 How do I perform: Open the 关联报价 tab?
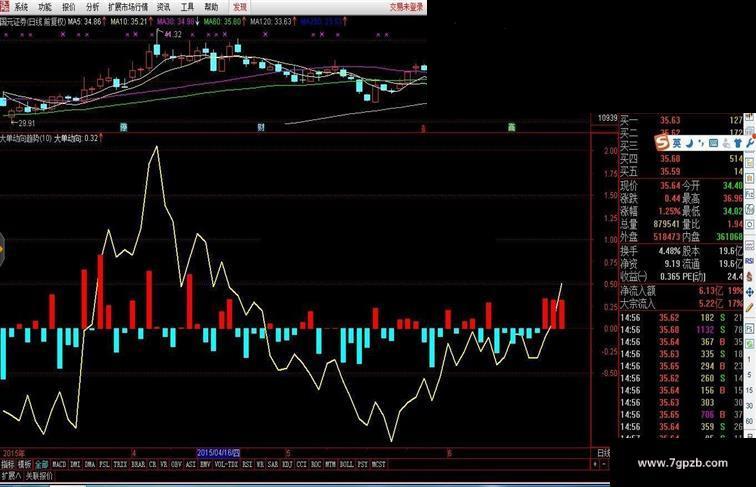click(x=39, y=476)
